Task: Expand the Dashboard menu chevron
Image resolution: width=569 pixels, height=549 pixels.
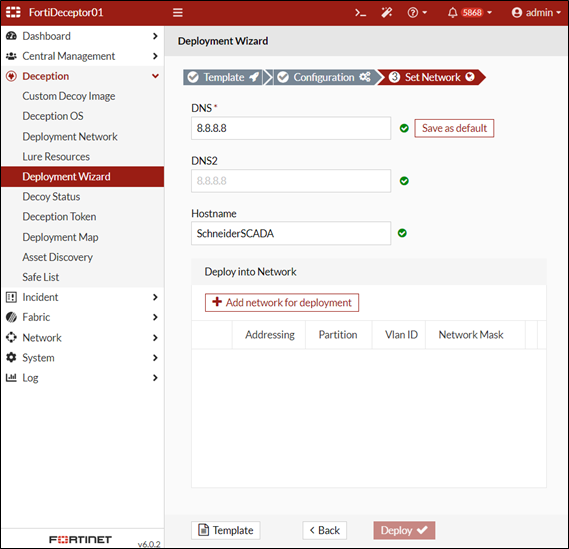Action: (155, 36)
